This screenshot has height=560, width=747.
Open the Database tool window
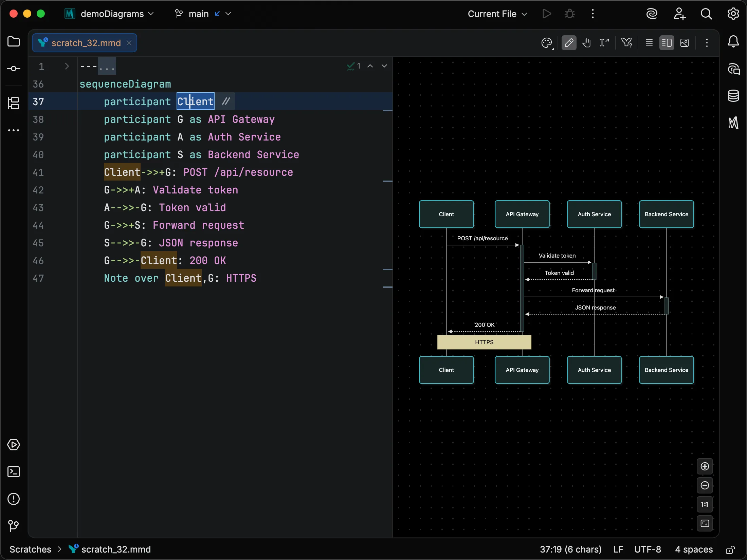pos(733,96)
